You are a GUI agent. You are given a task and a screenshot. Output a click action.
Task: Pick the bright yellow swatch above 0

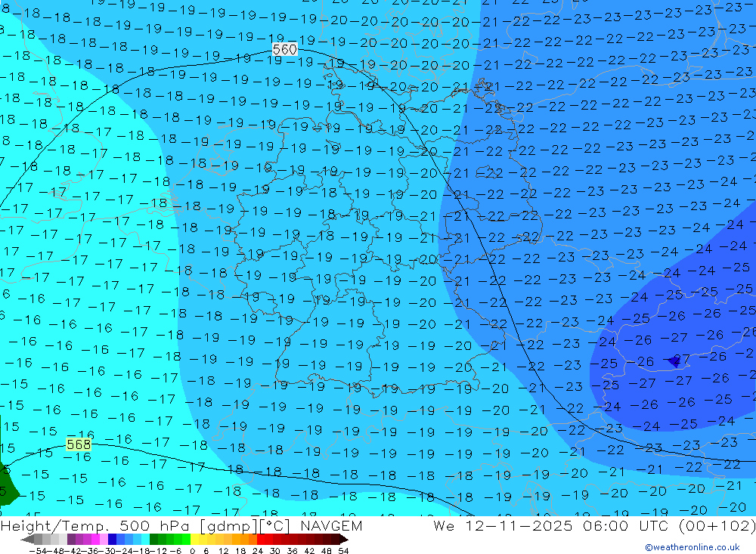(x=195, y=540)
